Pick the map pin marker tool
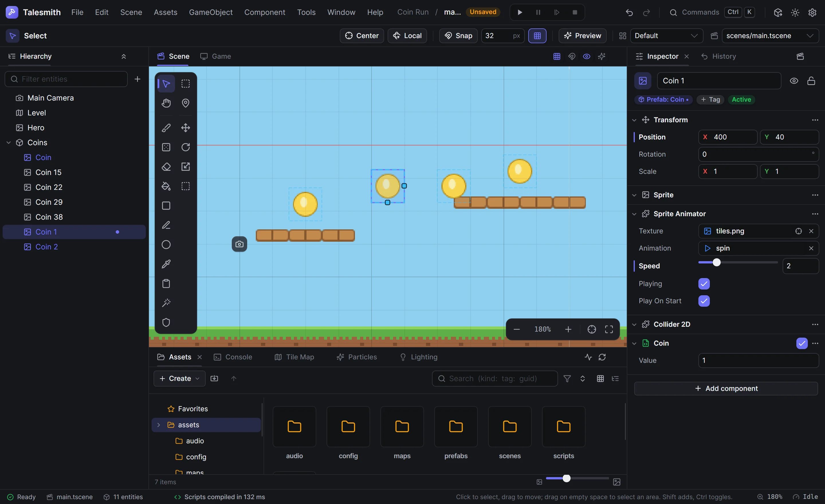This screenshot has width=825, height=504. pos(186,103)
